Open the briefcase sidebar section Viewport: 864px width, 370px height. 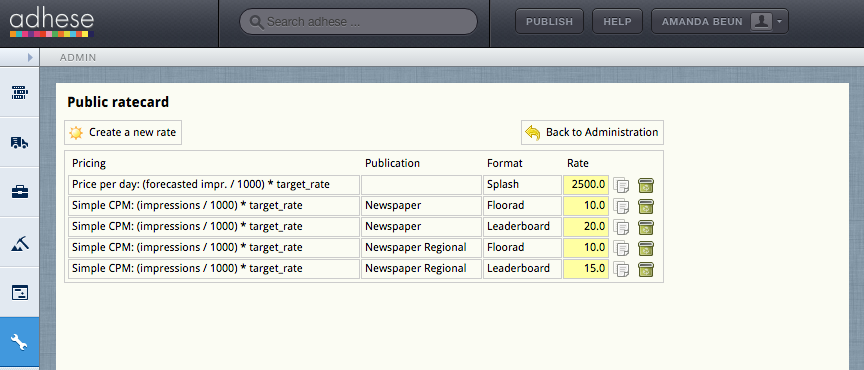click(20, 192)
